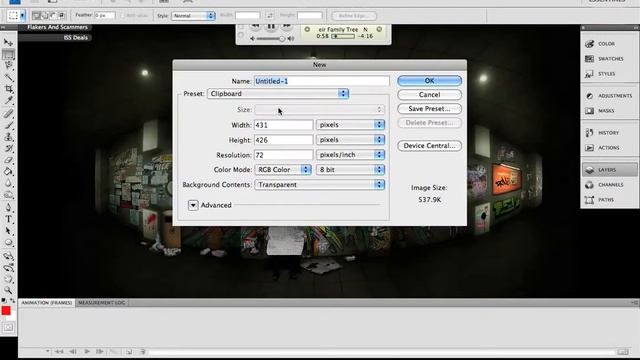The image size is (640, 360).
Task: Select the Lasso tool
Action: [x=8, y=65]
